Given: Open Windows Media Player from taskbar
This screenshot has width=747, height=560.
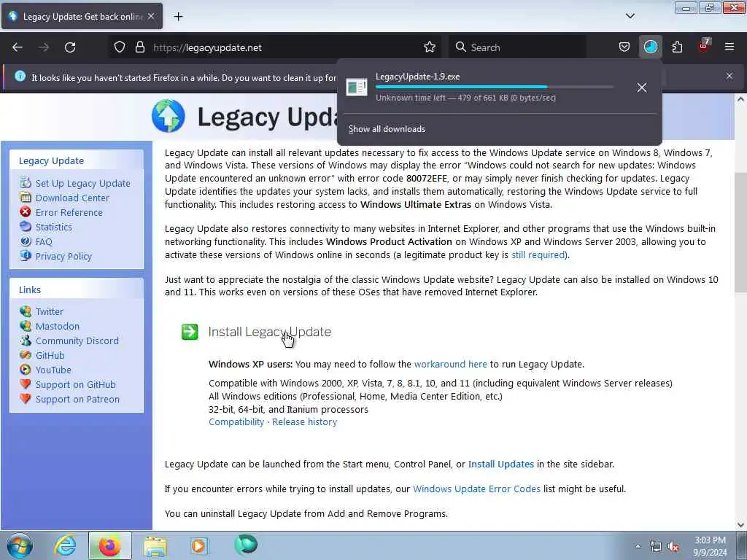Looking at the screenshot, I should pos(199,545).
